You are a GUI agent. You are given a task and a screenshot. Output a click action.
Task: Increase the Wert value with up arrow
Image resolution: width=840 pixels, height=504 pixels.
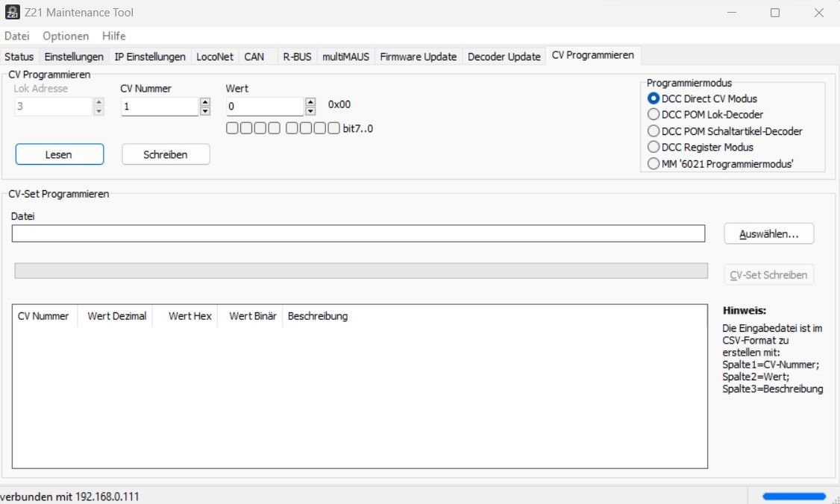click(x=310, y=103)
